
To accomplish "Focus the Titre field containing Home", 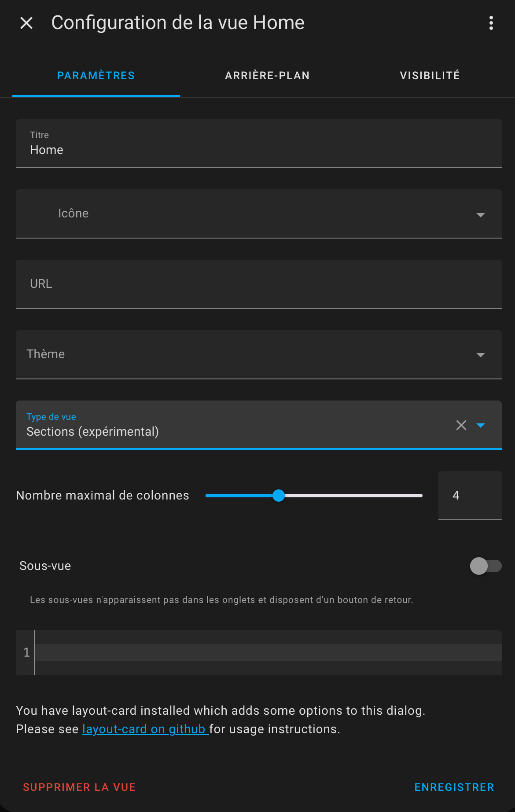I will pyautogui.click(x=259, y=143).
